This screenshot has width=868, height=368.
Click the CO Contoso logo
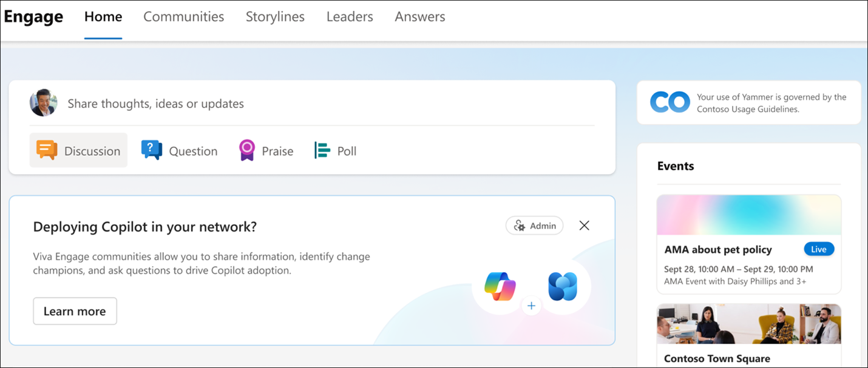pos(669,102)
